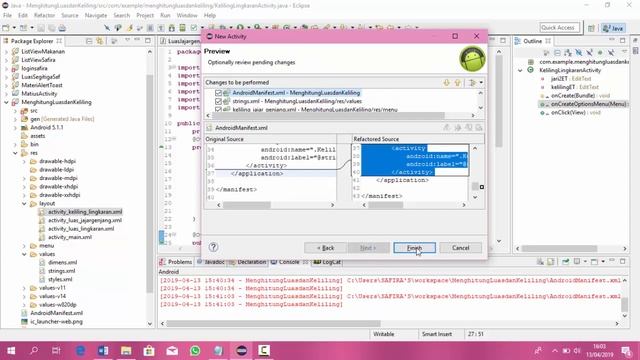Expand the loginsafira project
640x360 pixels.
tap(6, 68)
